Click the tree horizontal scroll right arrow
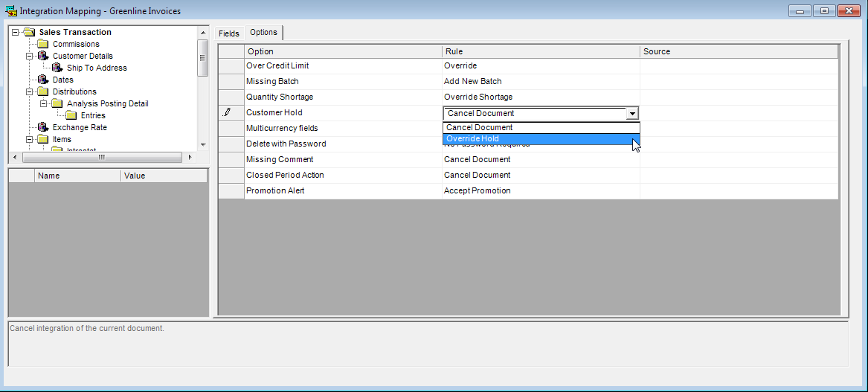 pos(190,157)
